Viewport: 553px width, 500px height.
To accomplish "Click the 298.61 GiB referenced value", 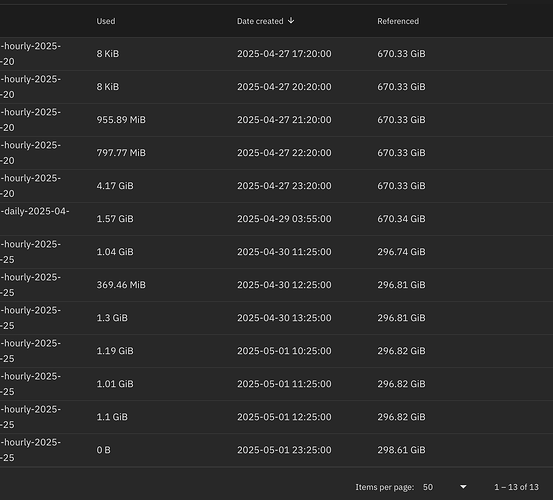I will pos(401,450).
